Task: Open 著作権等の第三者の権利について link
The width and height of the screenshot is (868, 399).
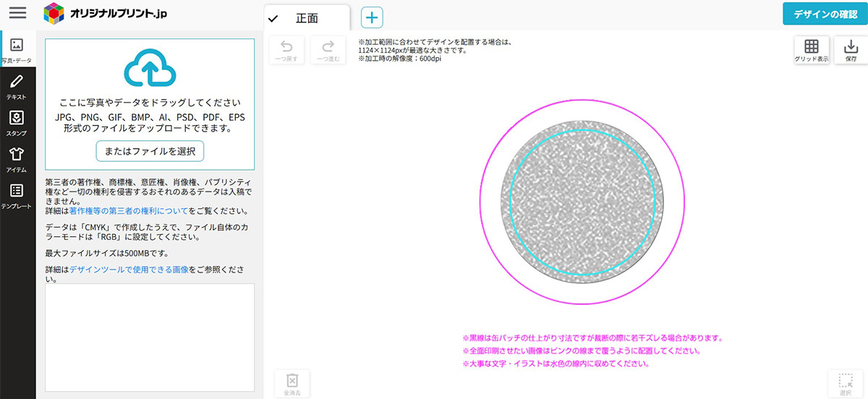Action: (129, 211)
